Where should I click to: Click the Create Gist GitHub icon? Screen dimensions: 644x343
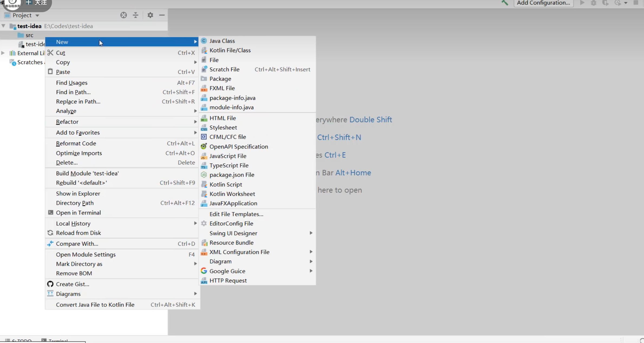(x=50, y=284)
